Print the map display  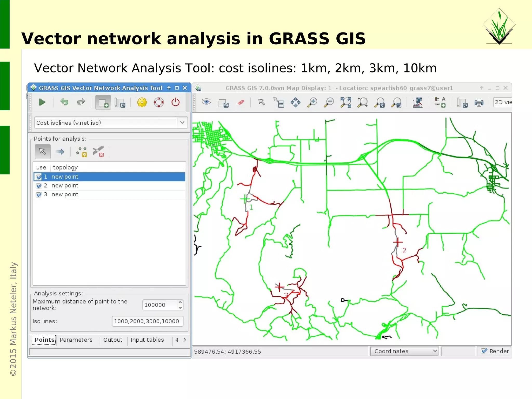(479, 102)
